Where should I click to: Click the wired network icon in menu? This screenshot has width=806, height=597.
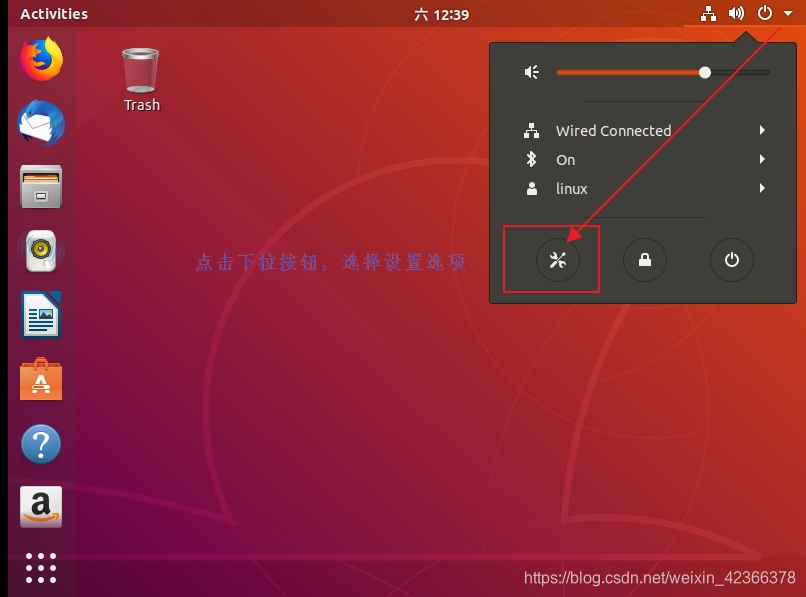click(x=532, y=131)
